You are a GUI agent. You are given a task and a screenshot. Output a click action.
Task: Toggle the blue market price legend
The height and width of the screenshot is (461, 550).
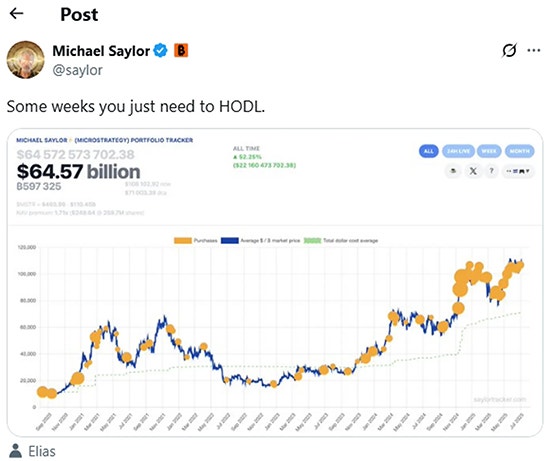pyautogui.click(x=230, y=241)
